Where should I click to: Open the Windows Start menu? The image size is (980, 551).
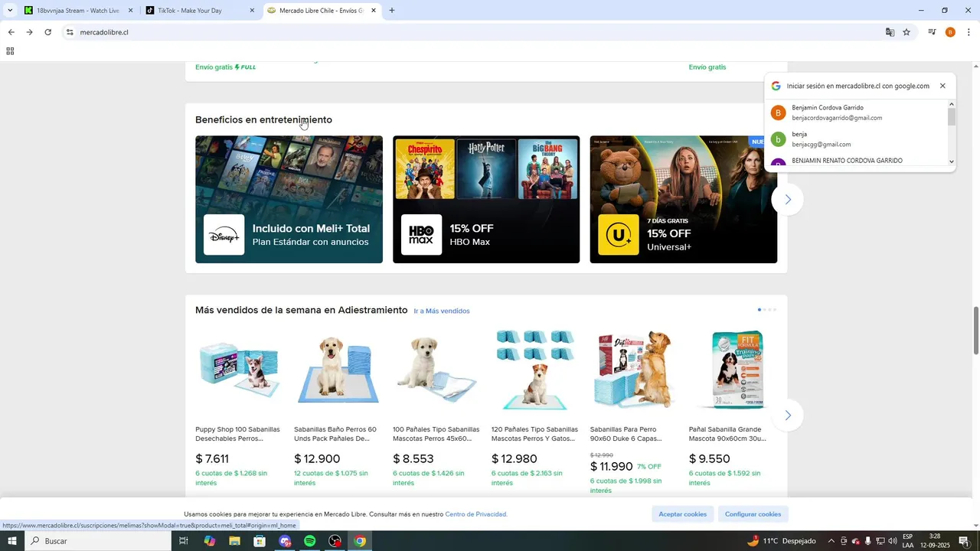coord(11,541)
